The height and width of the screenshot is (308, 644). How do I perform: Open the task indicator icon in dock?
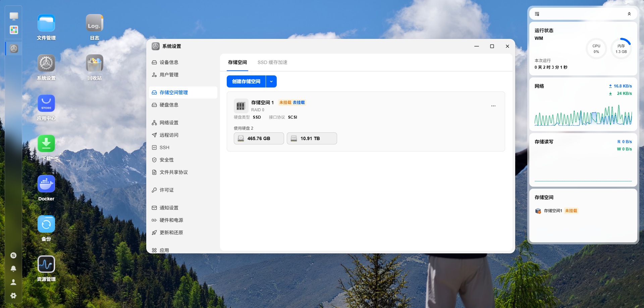coord(13,255)
